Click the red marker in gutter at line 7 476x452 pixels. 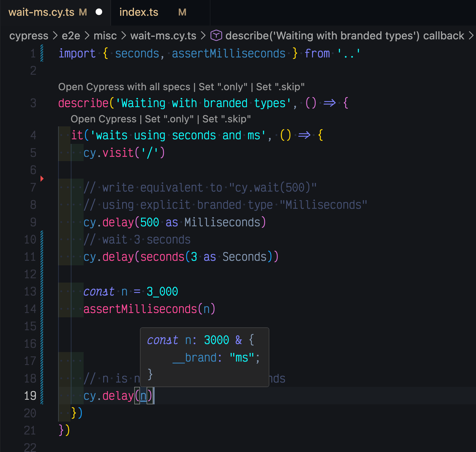coord(42,179)
